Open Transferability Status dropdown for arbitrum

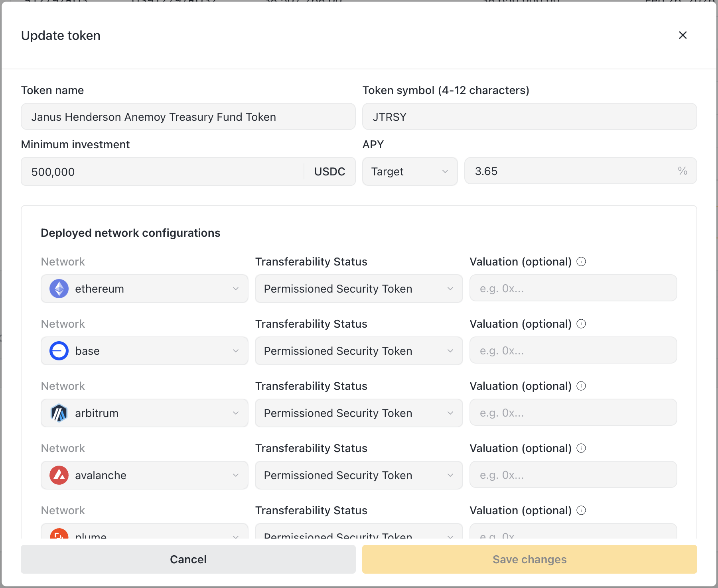(x=358, y=413)
